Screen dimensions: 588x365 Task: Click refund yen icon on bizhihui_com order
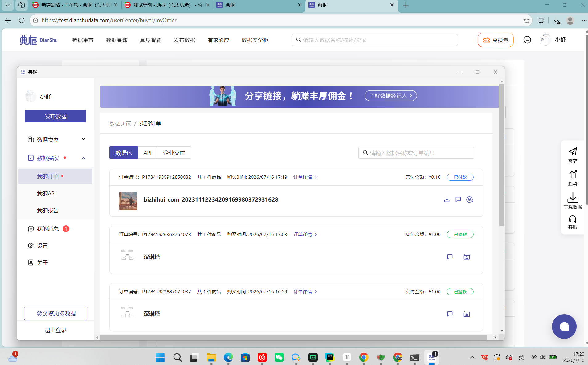coord(470,199)
